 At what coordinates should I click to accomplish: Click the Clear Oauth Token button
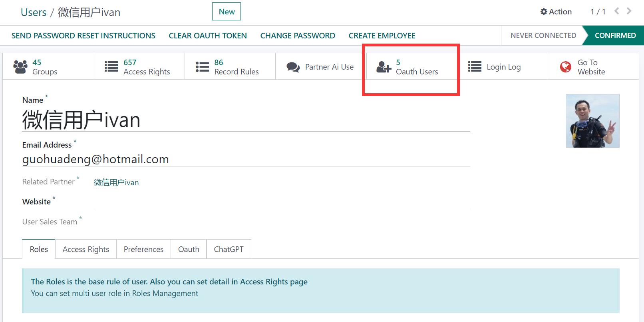click(x=208, y=36)
